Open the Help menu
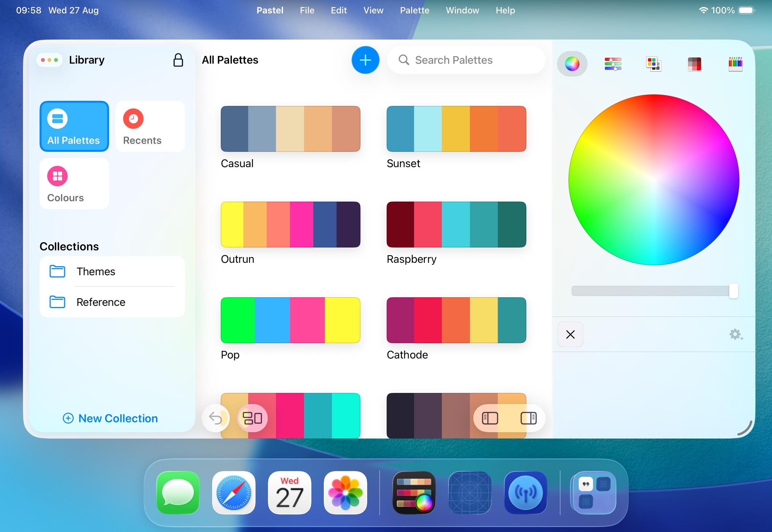The image size is (772, 532). tap(505, 10)
